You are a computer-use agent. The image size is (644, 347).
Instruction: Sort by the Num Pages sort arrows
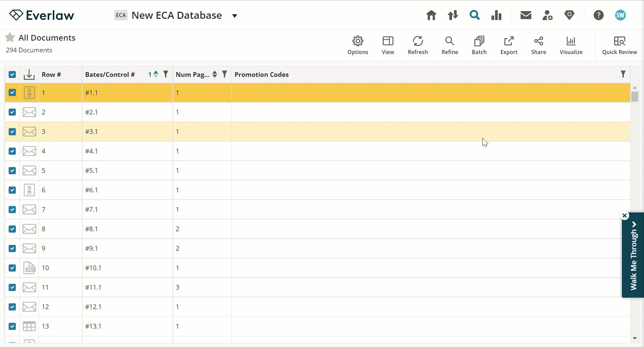click(215, 74)
